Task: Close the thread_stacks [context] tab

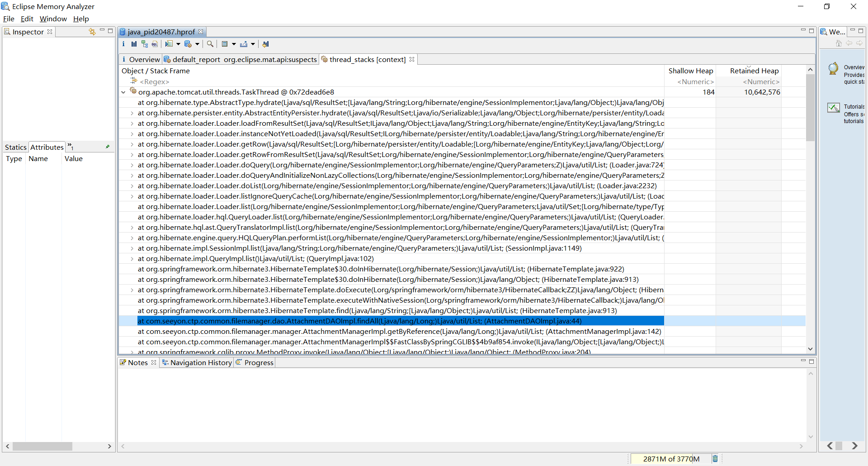Action: (x=412, y=59)
